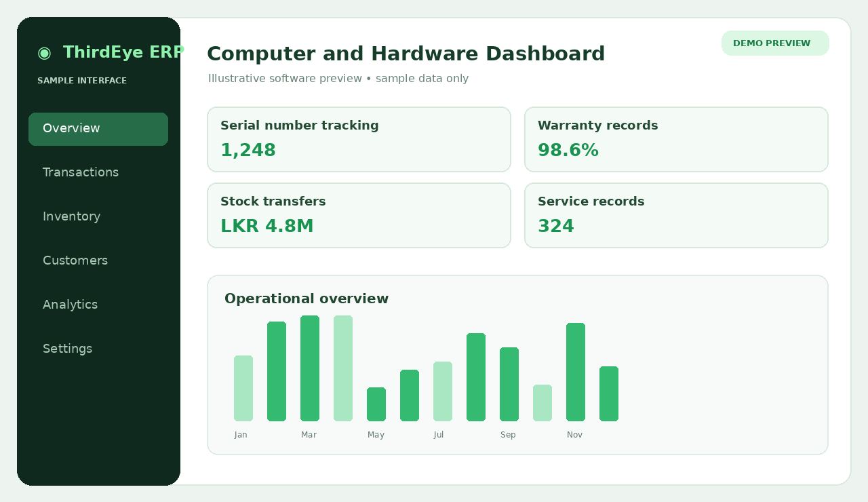The image size is (868, 502).
Task: Click the 1,248 value
Action: (x=248, y=151)
